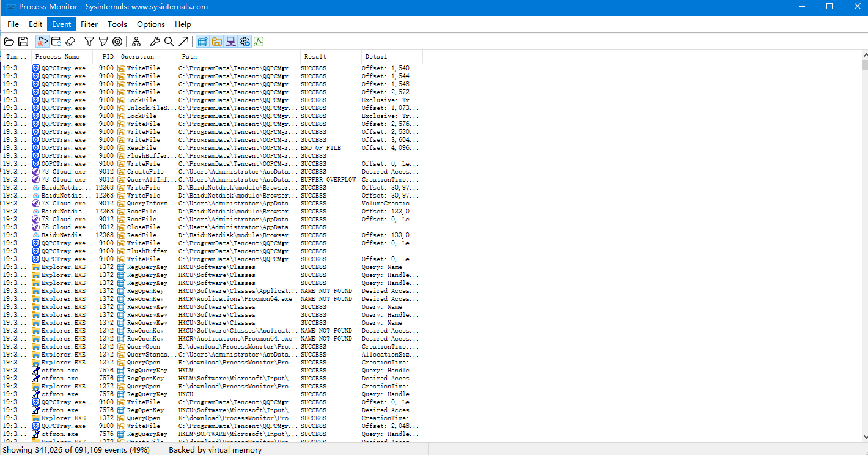Image resolution: width=868 pixels, height=455 pixels.
Task: Toggle the Autoscroll toolbar button
Action: point(56,42)
